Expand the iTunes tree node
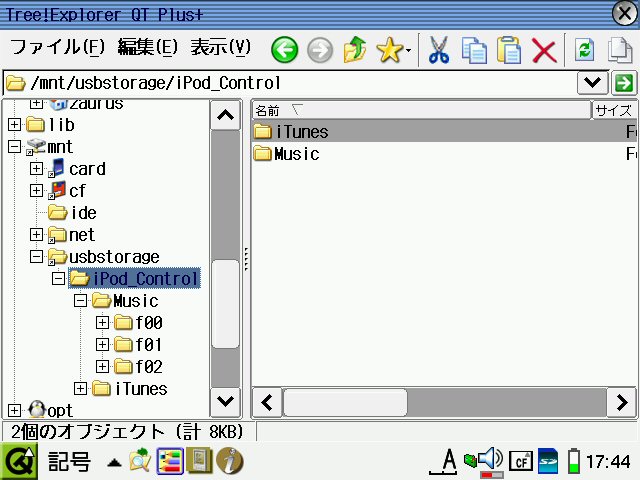The width and height of the screenshot is (640, 480). [81, 388]
